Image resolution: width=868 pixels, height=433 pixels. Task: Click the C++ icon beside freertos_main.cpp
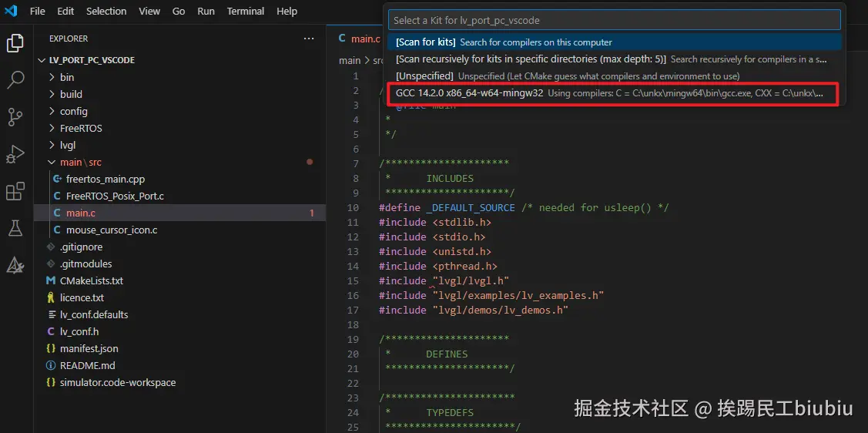coord(56,179)
